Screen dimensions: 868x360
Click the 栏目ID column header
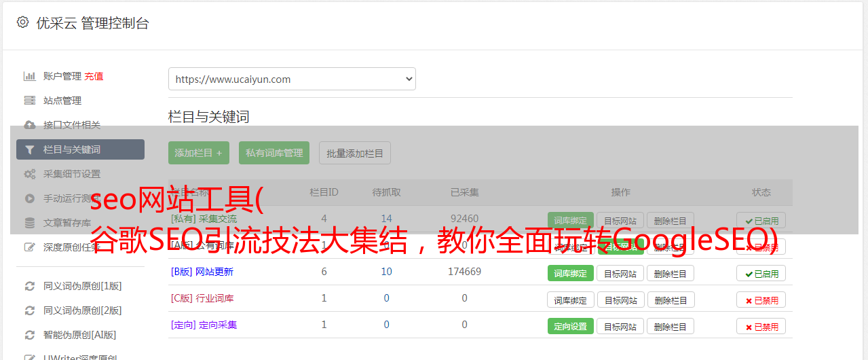click(324, 192)
